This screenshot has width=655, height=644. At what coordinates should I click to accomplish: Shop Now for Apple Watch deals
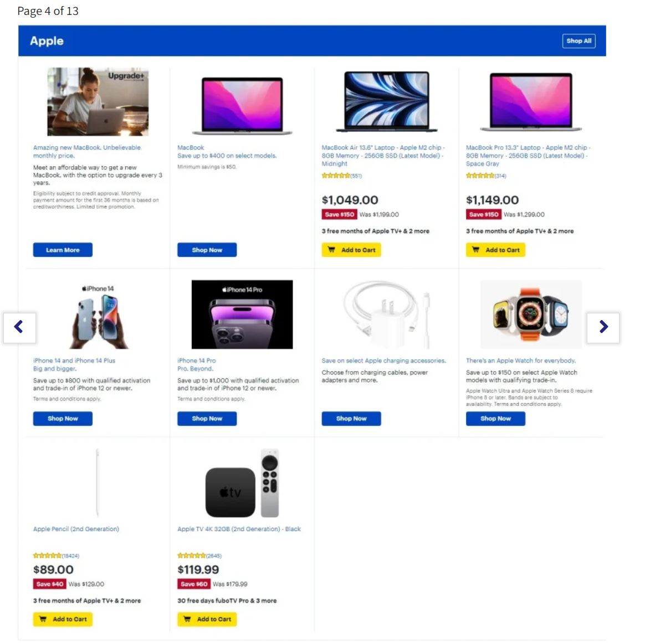click(x=495, y=418)
